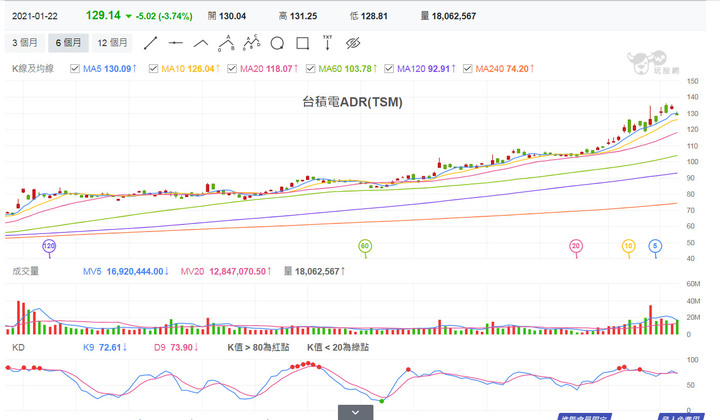The image size is (720, 420).
Task: Click the 成交量 section label
Action: [25, 271]
